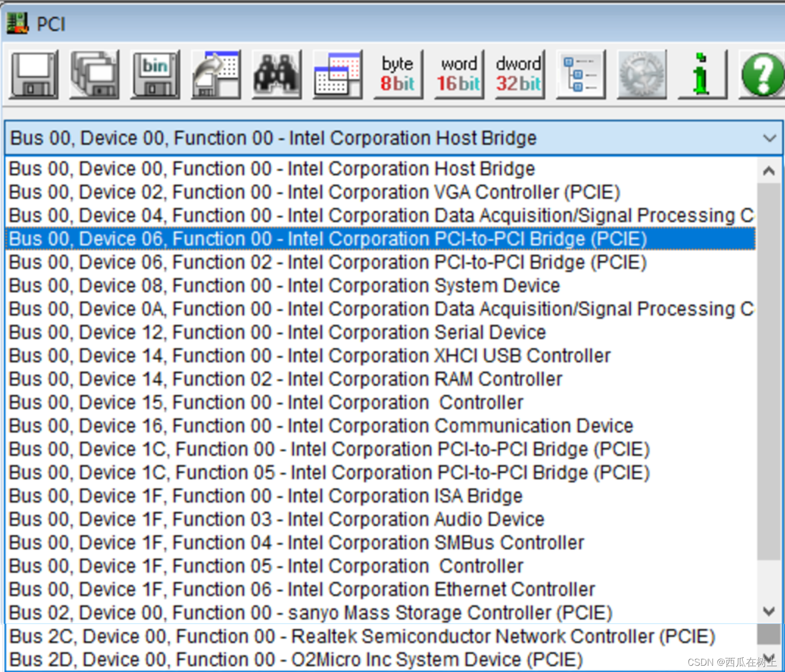Switch view to byte 8bit
This screenshot has height=672, width=785.
coord(398,75)
